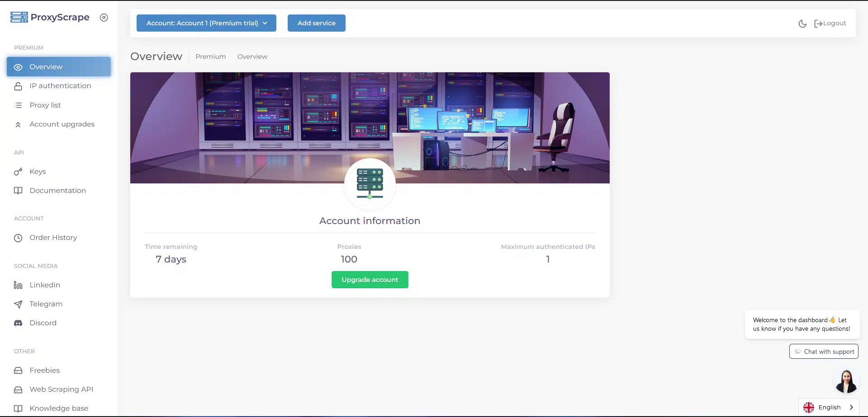
Task: Toggle sidebar with the circle icon
Action: point(104,18)
